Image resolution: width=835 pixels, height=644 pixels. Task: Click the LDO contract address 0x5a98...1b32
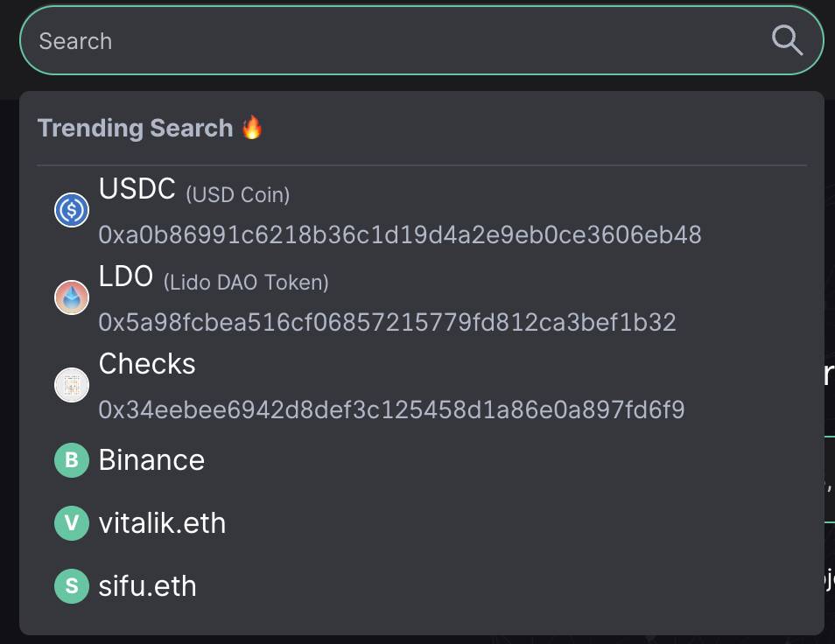[x=387, y=322]
